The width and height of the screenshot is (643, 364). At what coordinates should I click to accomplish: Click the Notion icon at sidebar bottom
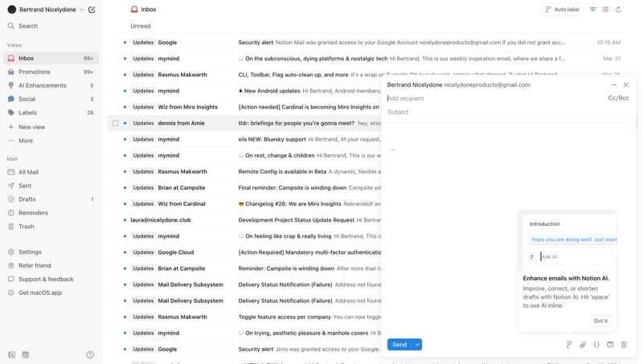(11, 354)
